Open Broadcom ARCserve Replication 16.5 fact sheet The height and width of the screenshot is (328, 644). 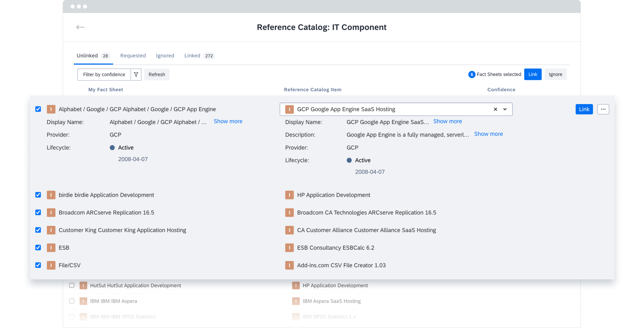point(106,212)
